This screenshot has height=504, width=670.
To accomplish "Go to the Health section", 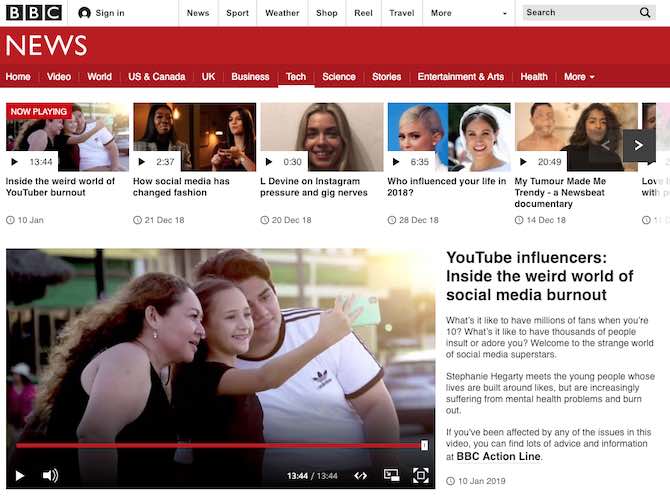I will click(534, 77).
